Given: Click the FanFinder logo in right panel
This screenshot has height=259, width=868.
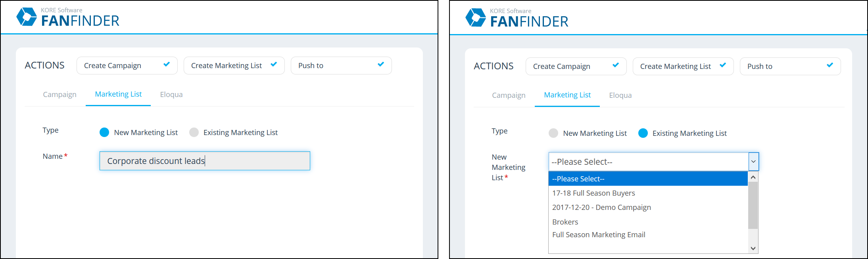Looking at the screenshot, I should [517, 18].
